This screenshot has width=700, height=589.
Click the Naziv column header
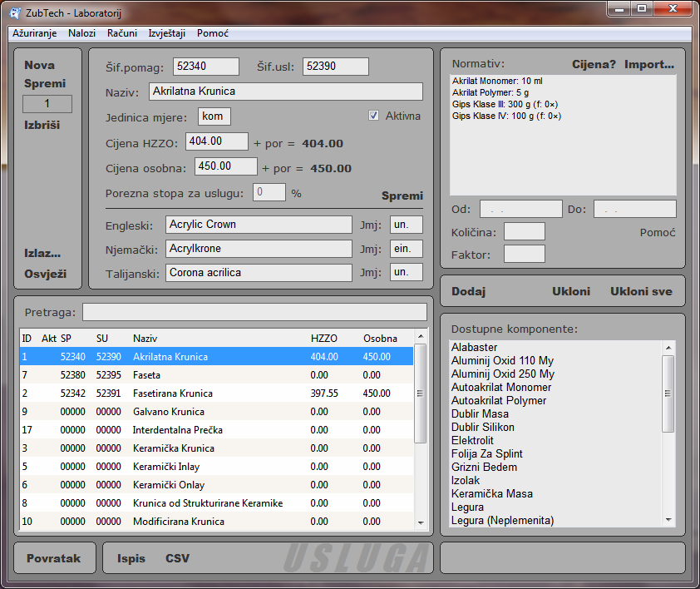(x=145, y=339)
